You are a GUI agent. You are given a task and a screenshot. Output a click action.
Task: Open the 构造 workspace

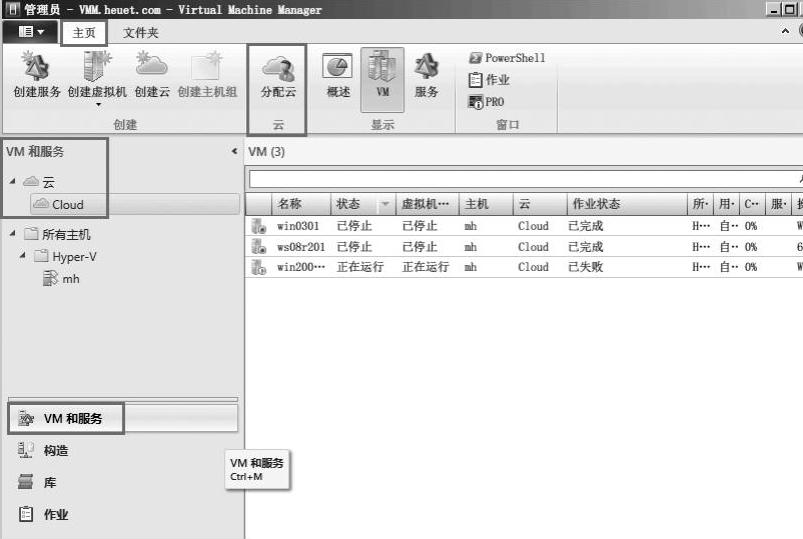[56, 451]
